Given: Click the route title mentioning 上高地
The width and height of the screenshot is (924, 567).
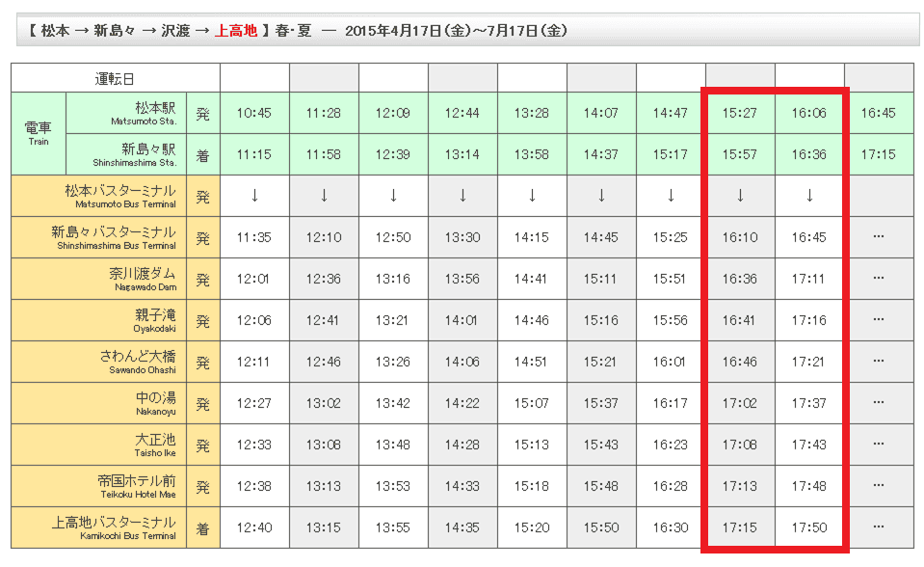Looking at the screenshot, I should pos(298,30).
